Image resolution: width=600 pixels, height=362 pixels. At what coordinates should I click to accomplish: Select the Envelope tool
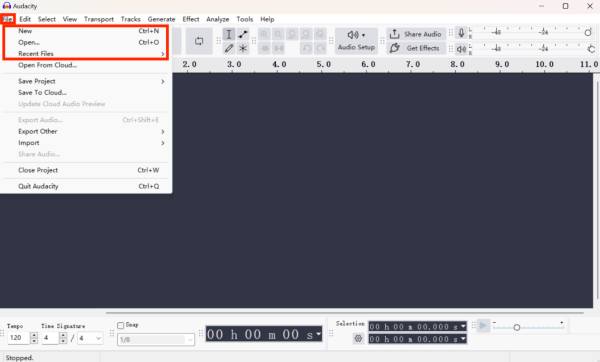[x=243, y=34]
